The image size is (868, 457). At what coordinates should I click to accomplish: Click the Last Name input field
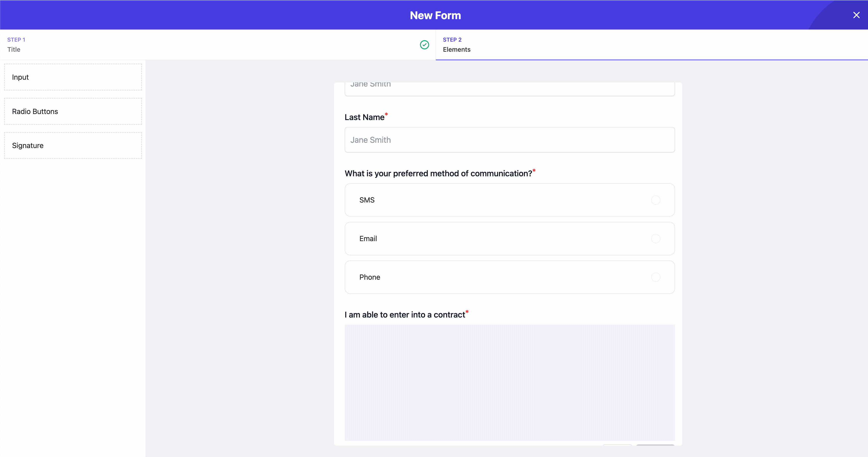(x=509, y=140)
